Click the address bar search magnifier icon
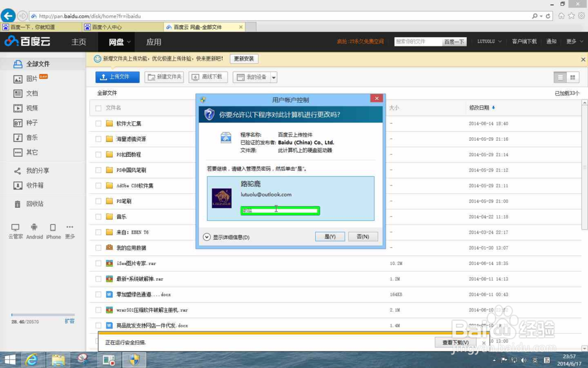 tap(534, 16)
